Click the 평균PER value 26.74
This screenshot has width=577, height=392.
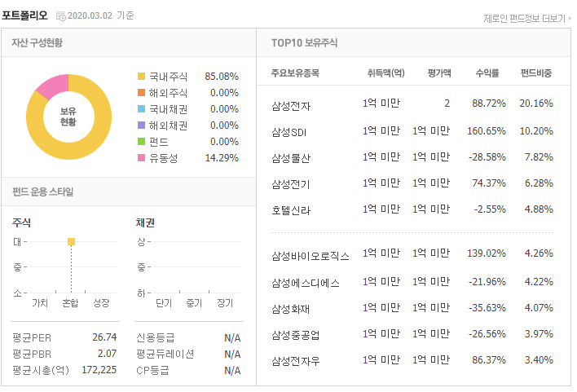pos(104,337)
